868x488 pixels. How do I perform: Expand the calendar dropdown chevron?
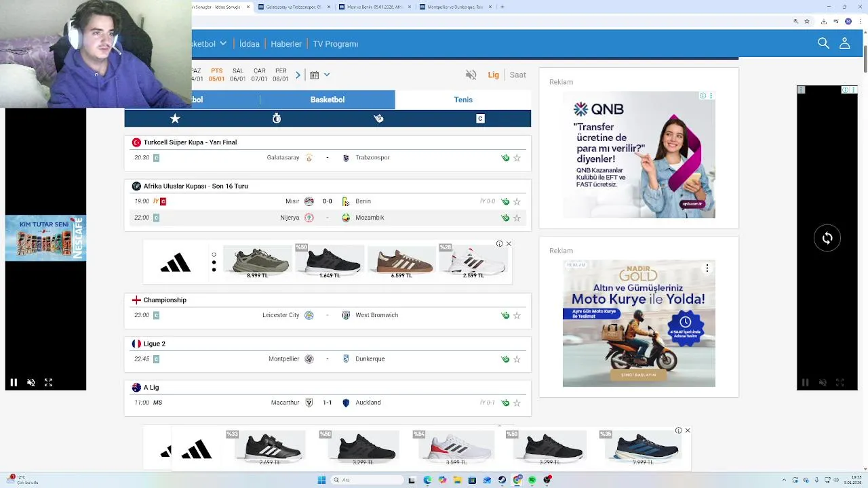(x=326, y=75)
